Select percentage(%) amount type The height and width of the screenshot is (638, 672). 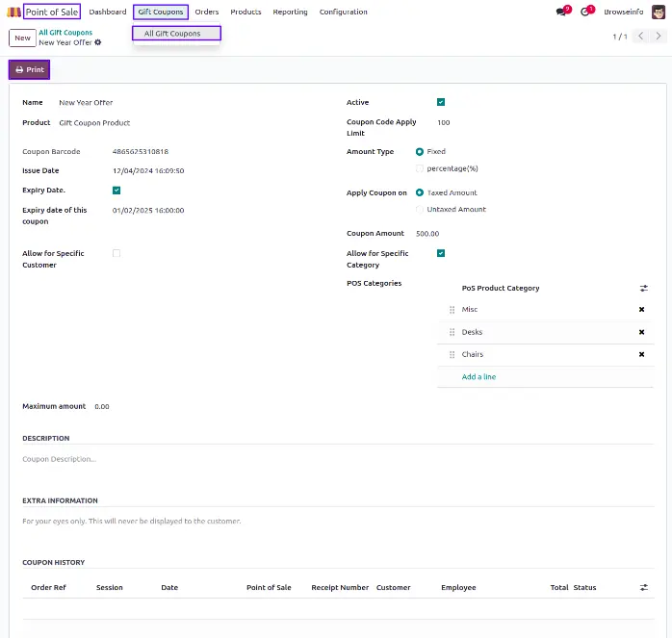coord(420,168)
